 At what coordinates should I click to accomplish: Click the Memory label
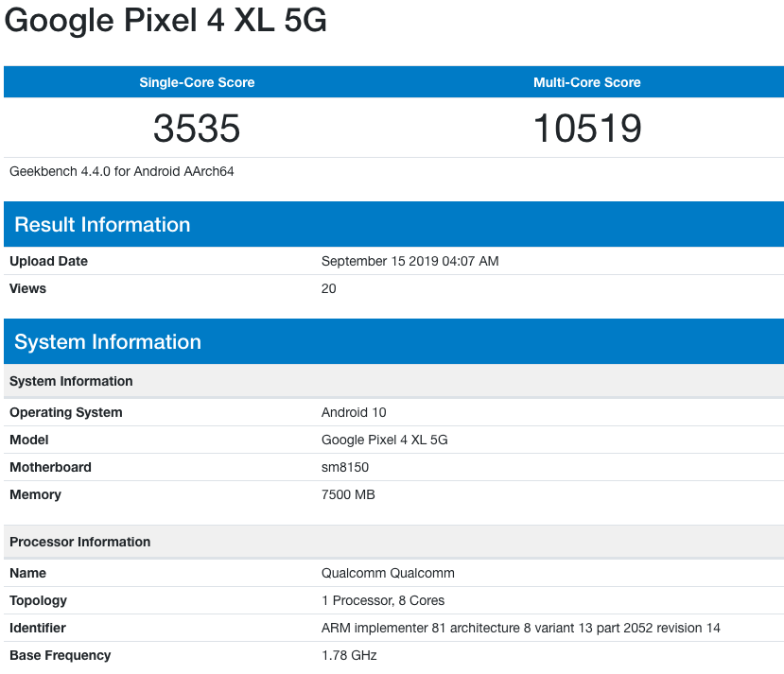(35, 495)
